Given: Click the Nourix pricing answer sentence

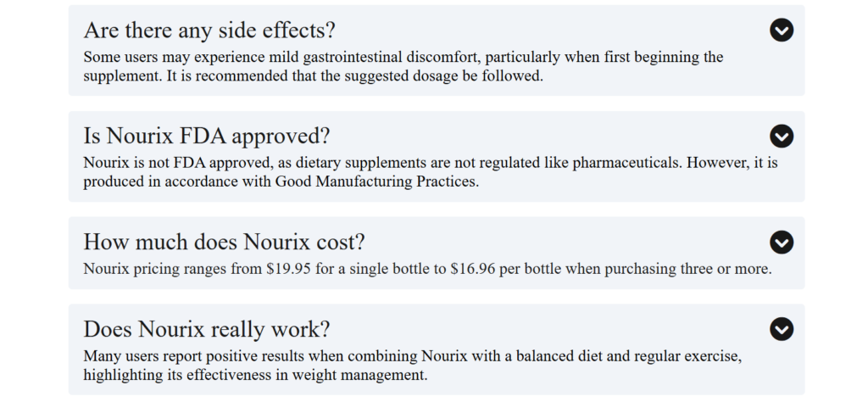Looking at the screenshot, I should [427, 269].
